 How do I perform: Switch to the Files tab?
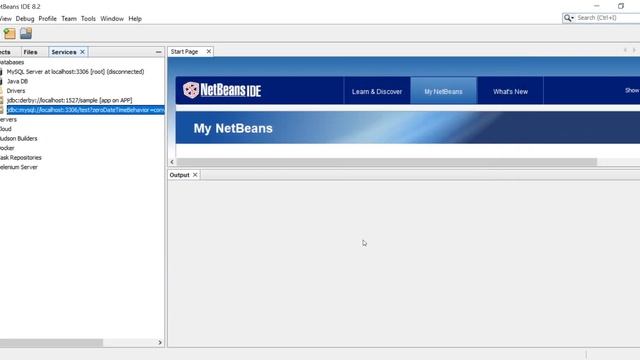click(30, 52)
